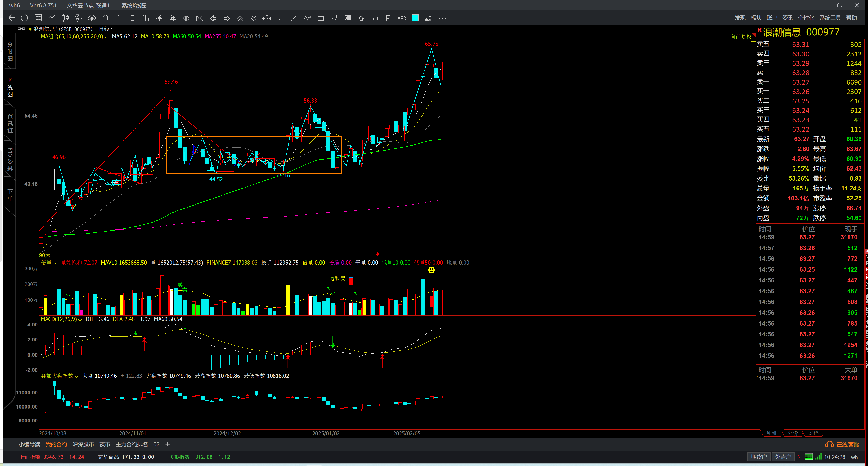Open the 板块 menu
Viewport: 868px width, 466px height.
(x=756, y=18)
